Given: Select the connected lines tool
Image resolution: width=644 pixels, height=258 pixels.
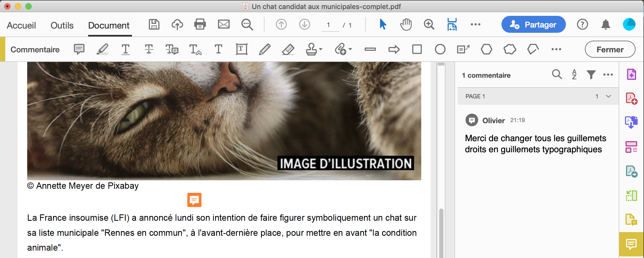Looking at the screenshot, I should [x=533, y=49].
